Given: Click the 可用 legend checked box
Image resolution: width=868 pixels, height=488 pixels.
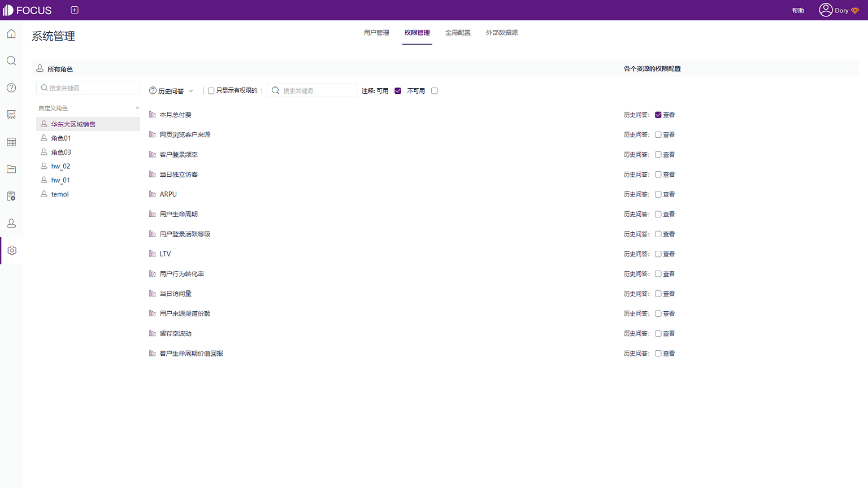Looking at the screenshot, I should 398,91.
